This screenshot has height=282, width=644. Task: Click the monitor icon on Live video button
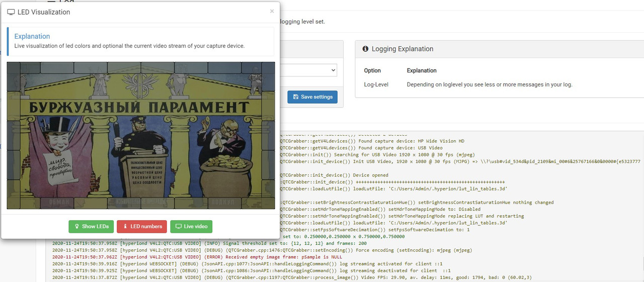(178, 226)
